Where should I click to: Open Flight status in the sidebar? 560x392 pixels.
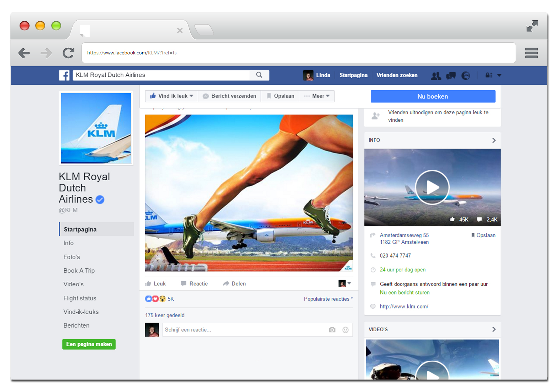click(x=80, y=298)
